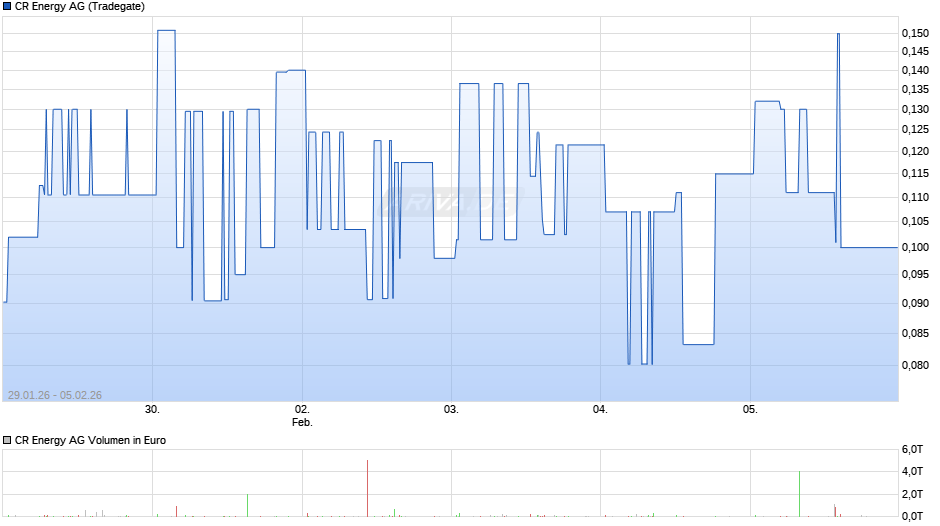The width and height of the screenshot is (940, 526).
Task: Click the 0,085 price axis label
Action: [x=915, y=333]
